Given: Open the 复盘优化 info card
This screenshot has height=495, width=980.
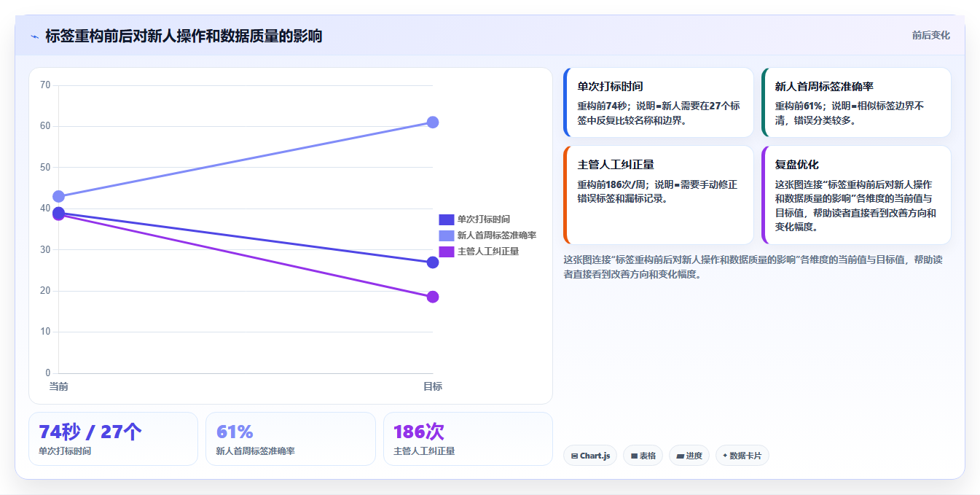Looking at the screenshot, I should 856,195.
